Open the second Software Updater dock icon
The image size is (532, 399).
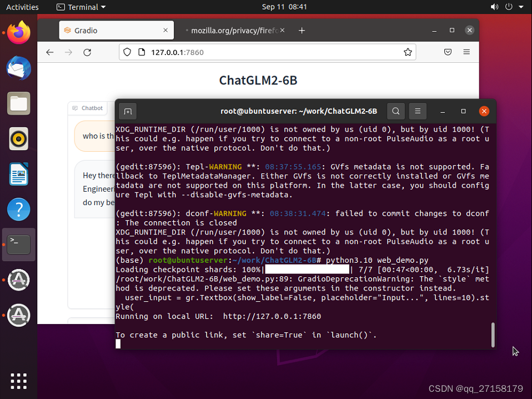pyautogui.click(x=19, y=315)
